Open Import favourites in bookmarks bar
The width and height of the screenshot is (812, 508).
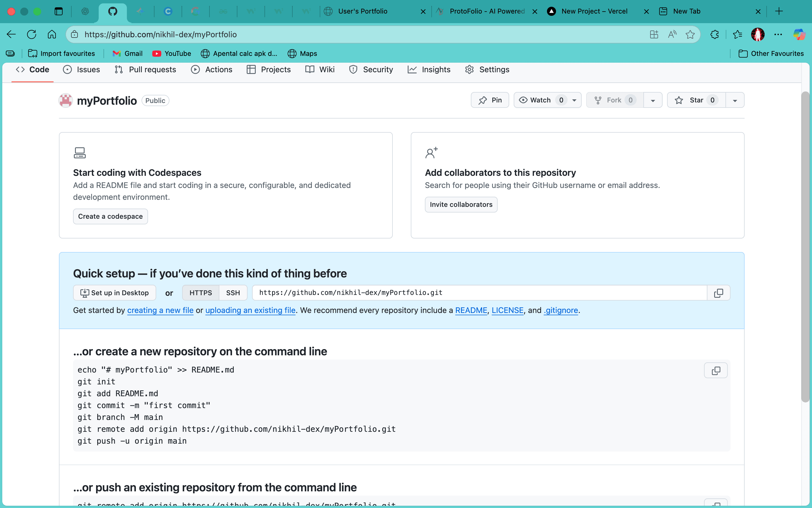[61, 53]
